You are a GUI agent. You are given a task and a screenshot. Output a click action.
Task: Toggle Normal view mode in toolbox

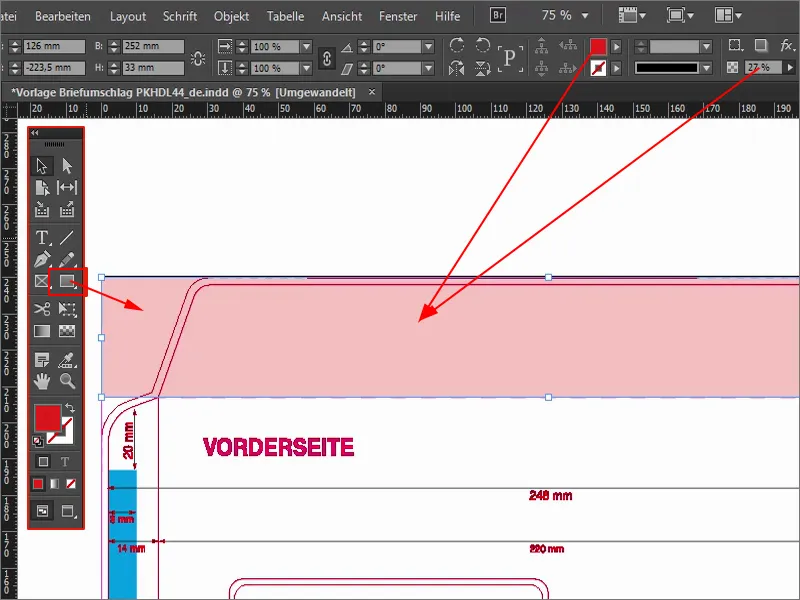click(x=42, y=511)
